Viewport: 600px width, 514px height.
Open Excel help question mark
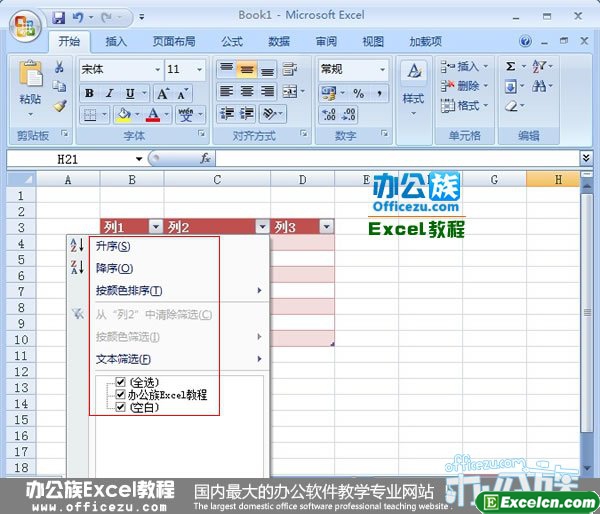point(525,41)
